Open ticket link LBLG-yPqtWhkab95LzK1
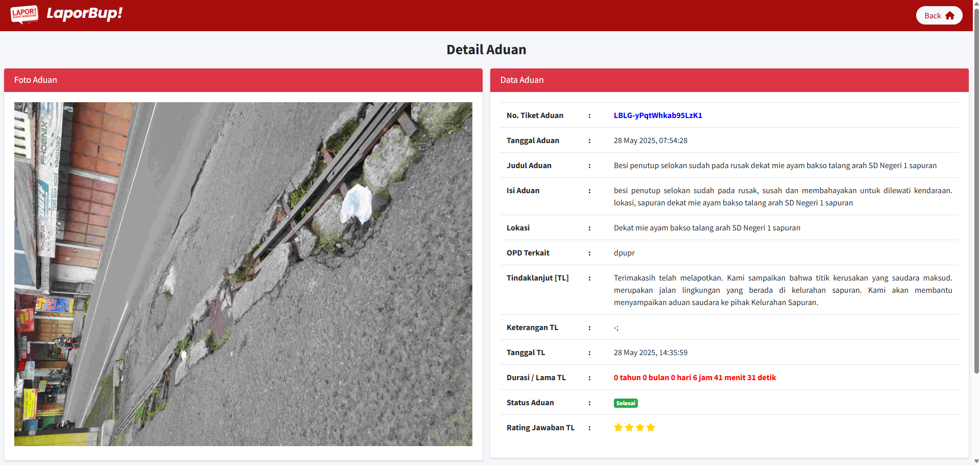Image resolution: width=980 pixels, height=465 pixels. [x=658, y=115]
